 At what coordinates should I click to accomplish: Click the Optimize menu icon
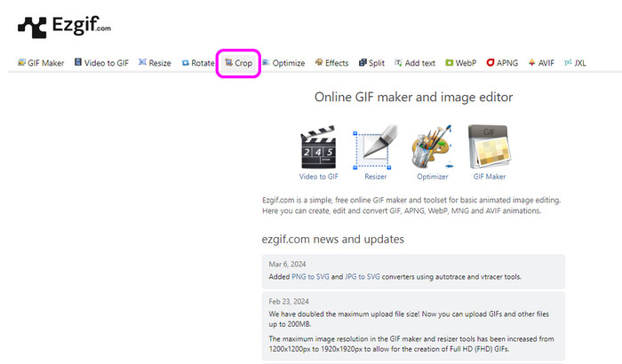tap(266, 62)
